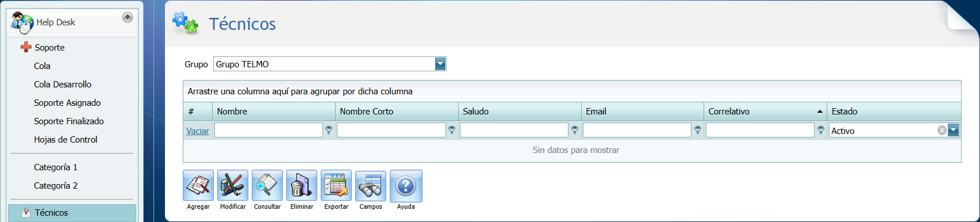Open Hojas de Control
Viewport: 980px width, 222px height.
[x=66, y=140]
